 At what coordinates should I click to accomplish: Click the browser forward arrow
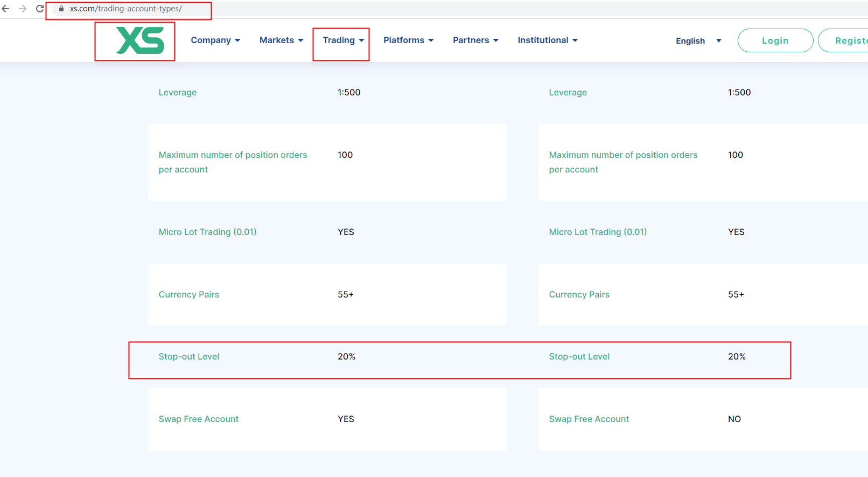tap(23, 9)
